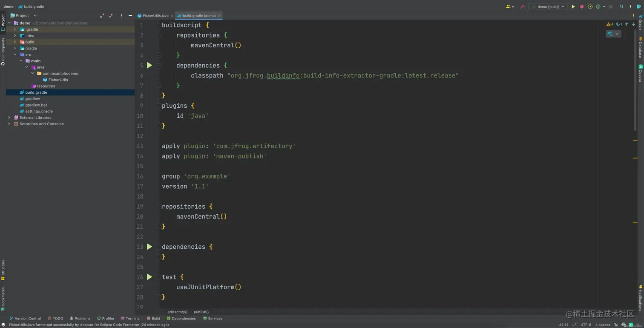The height and width of the screenshot is (328, 644).
Task: Toggle Bookmarks tool window on left sidebar
Action: pos(3,299)
